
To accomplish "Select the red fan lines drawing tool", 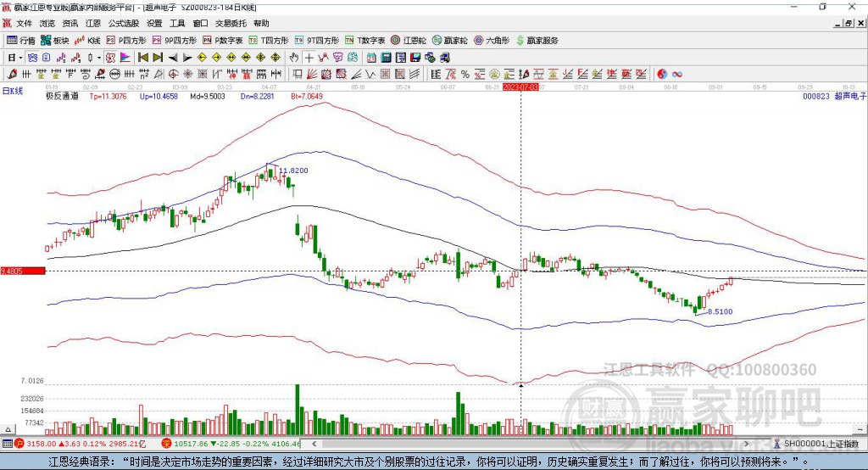I will coord(312,75).
